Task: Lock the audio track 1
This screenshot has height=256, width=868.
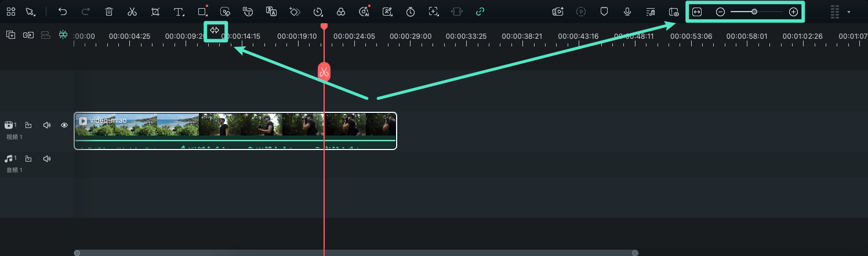Action: (28, 159)
